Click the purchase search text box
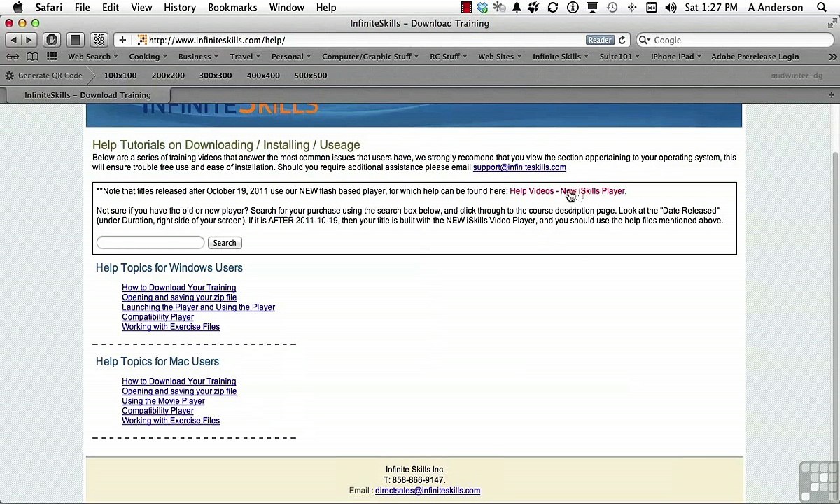Screen dimensions: 840x504 (x=150, y=243)
